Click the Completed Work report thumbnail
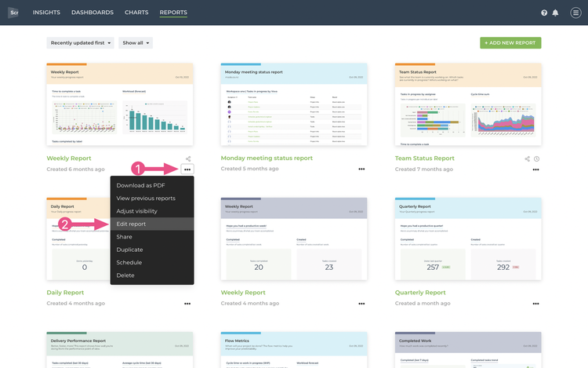This screenshot has width=588, height=368. (468, 350)
